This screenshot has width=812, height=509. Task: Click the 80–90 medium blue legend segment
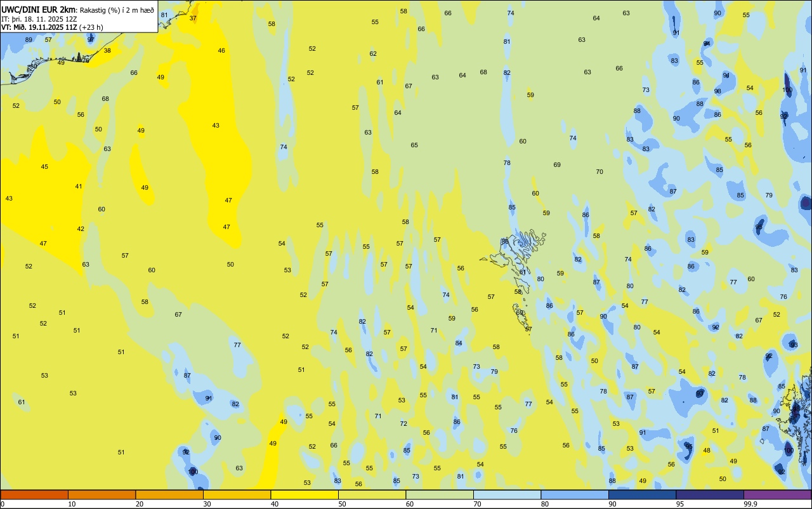575,494
